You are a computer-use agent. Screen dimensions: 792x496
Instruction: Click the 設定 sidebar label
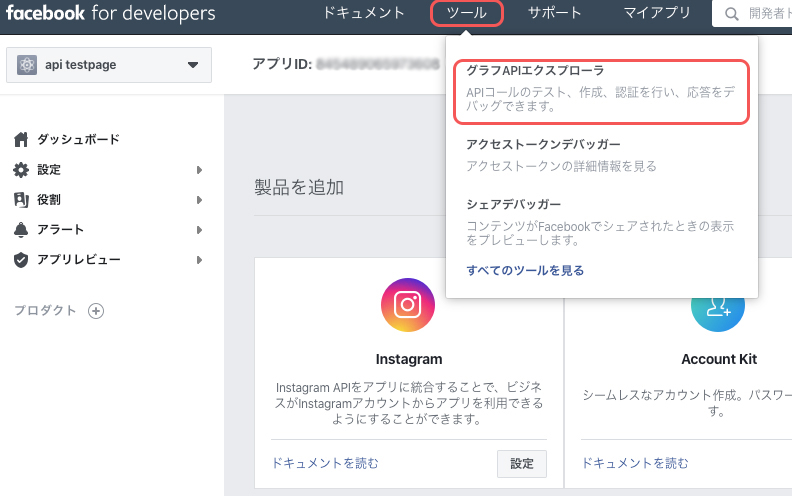pos(49,170)
